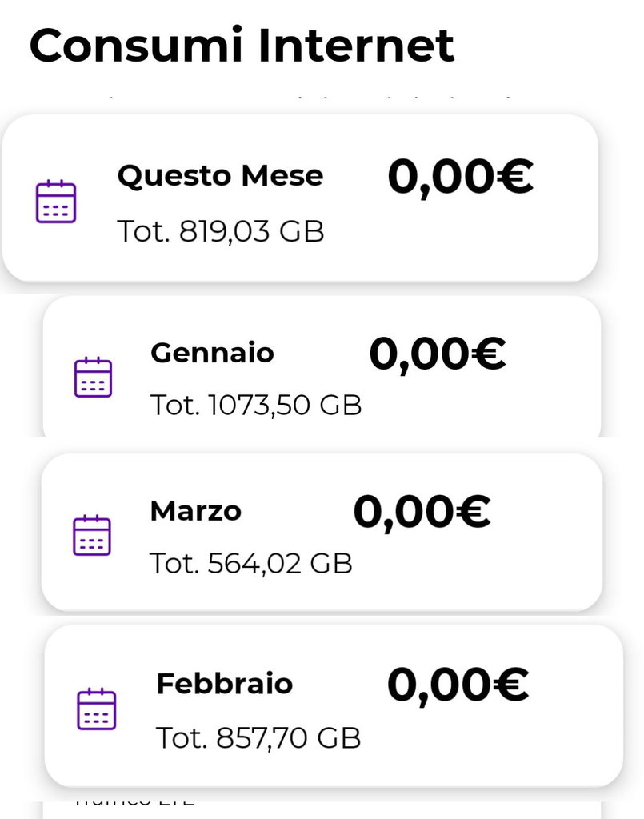The image size is (644, 819).
Task: Click the 0,00€ amount in Gennaio card
Action: 437,354
